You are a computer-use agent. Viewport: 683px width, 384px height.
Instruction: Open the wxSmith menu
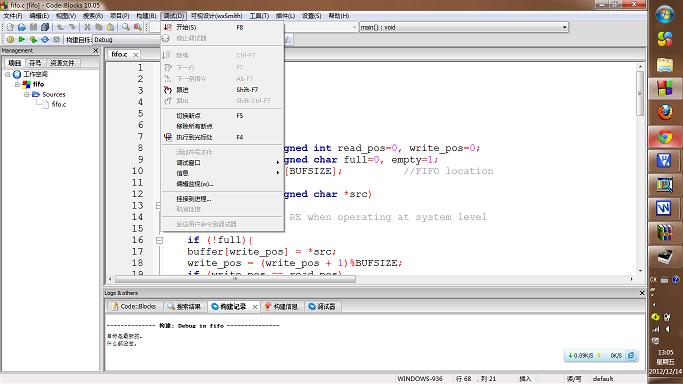point(216,16)
